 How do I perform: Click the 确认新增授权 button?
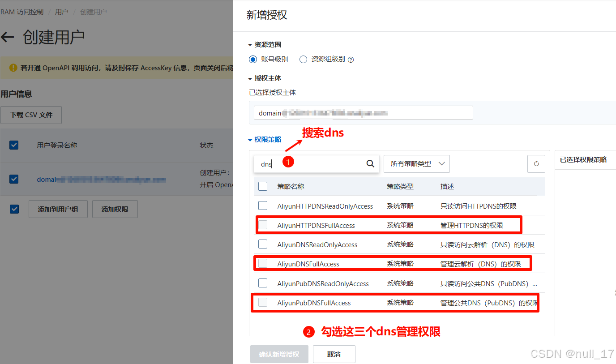tap(279, 354)
